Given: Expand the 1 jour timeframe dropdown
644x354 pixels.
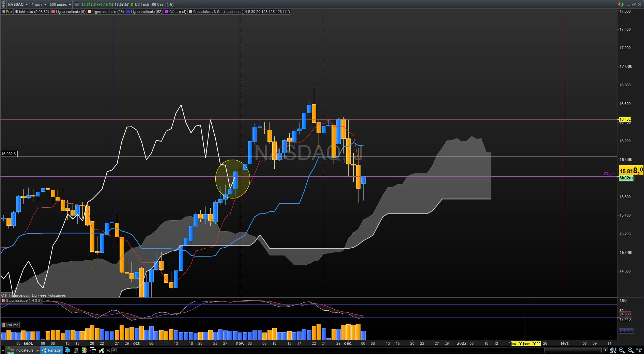Looking at the screenshot, I should (39, 4).
